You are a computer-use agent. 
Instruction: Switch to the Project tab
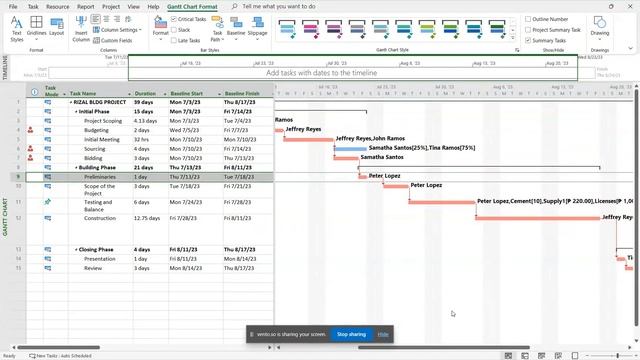pos(111,7)
